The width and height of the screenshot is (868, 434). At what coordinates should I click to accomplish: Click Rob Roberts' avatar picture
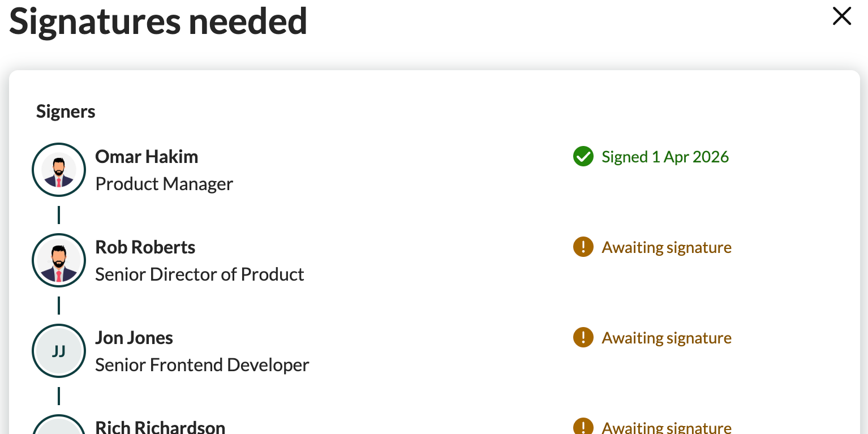[x=59, y=260]
